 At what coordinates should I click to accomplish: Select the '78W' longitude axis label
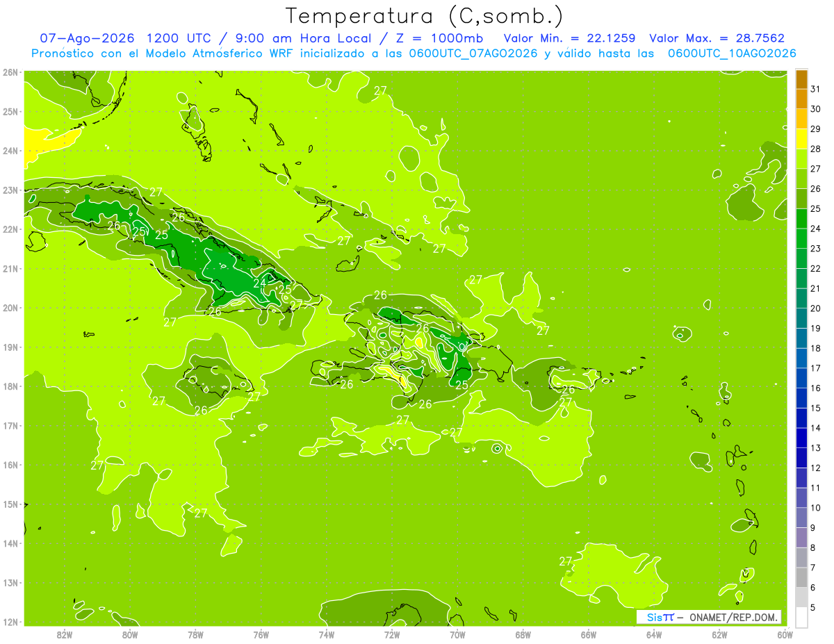(195, 635)
